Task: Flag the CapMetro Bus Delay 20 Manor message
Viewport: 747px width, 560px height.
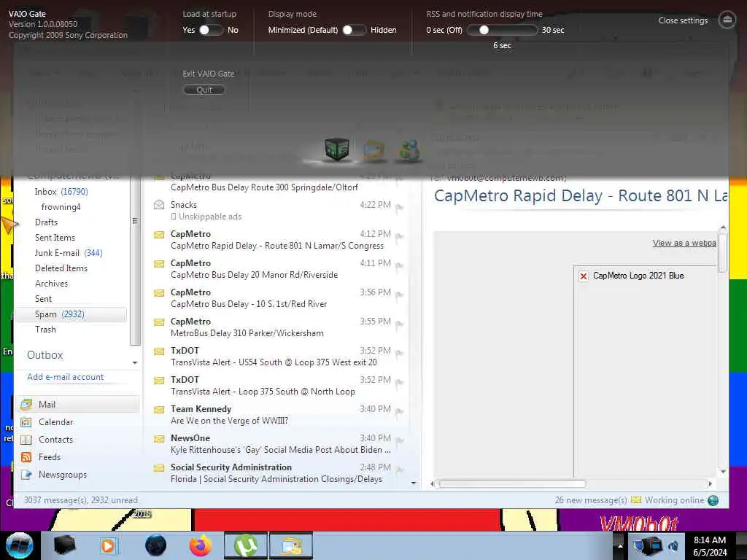Action: click(x=399, y=265)
